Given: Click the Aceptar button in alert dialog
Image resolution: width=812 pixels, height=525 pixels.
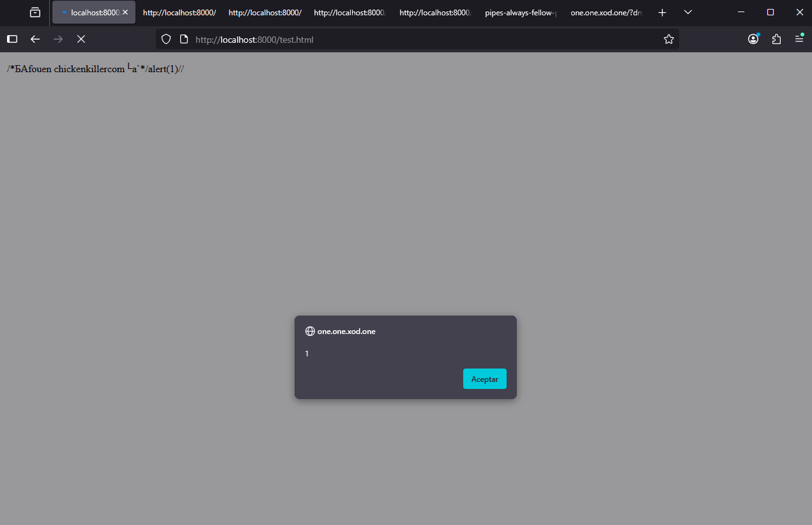Looking at the screenshot, I should click(484, 379).
